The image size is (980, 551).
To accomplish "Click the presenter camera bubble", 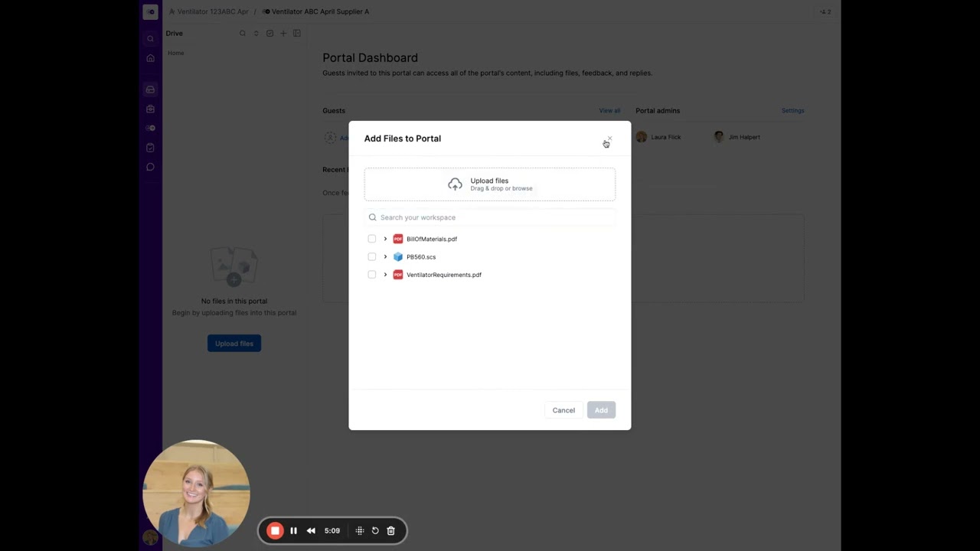I will click(x=196, y=493).
